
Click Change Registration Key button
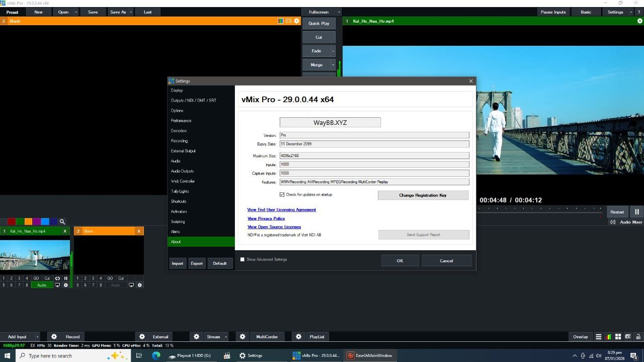click(x=423, y=195)
